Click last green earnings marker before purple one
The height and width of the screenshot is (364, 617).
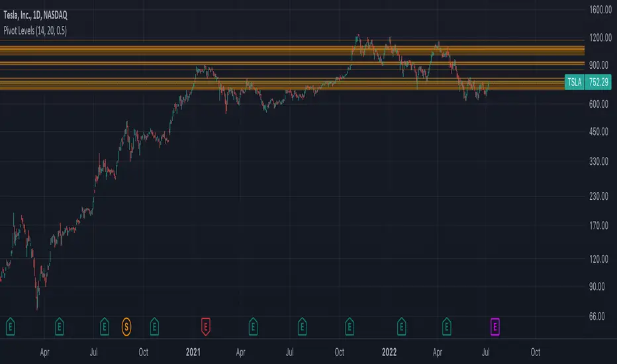pyautogui.click(x=448, y=325)
